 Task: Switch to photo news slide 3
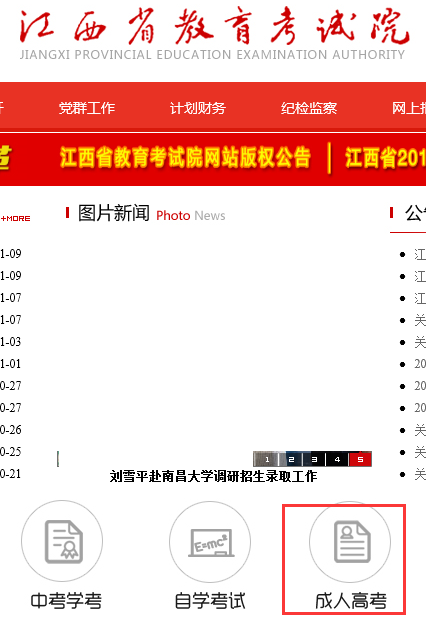pyautogui.click(x=314, y=459)
